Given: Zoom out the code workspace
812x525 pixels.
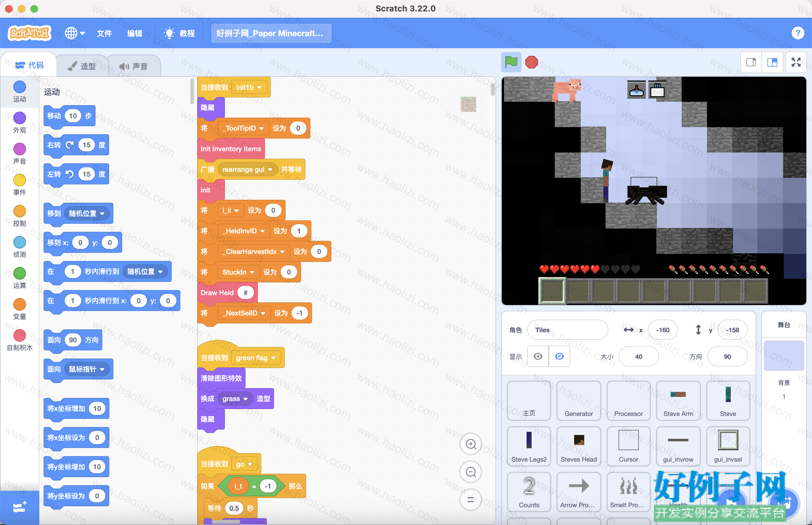Looking at the screenshot, I should click(471, 472).
